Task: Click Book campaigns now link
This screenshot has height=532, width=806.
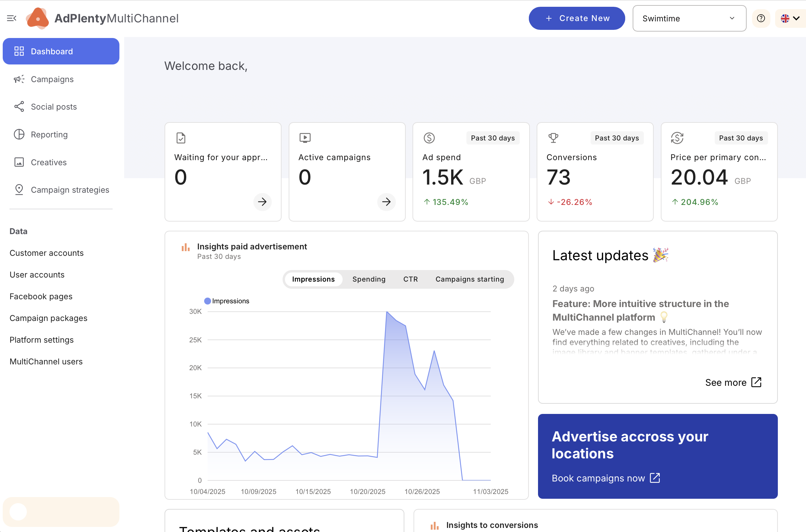Action: pyautogui.click(x=606, y=478)
